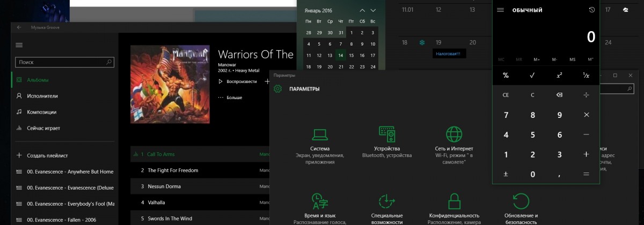Click the Settings gear icon near ПАРАМЕТРЫ
This screenshot has height=225, width=644.
(x=277, y=89)
